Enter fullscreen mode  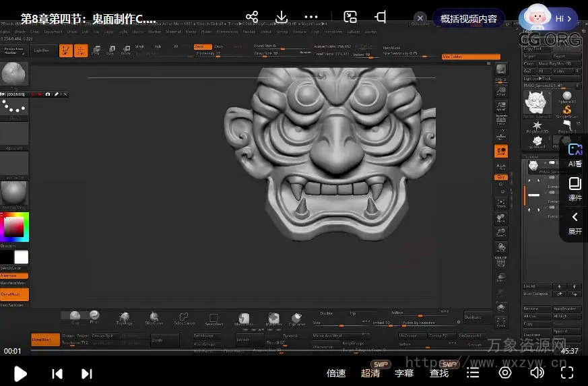tap(568, 373)
